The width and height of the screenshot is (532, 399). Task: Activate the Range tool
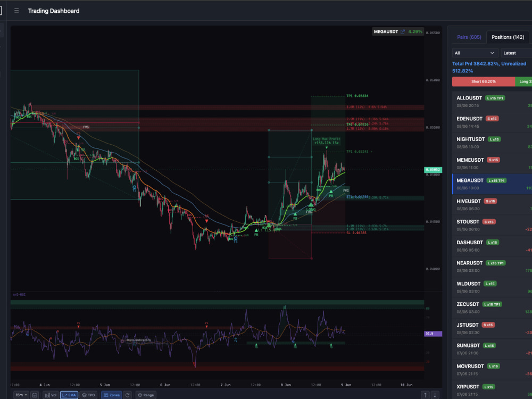coord(146,395)
